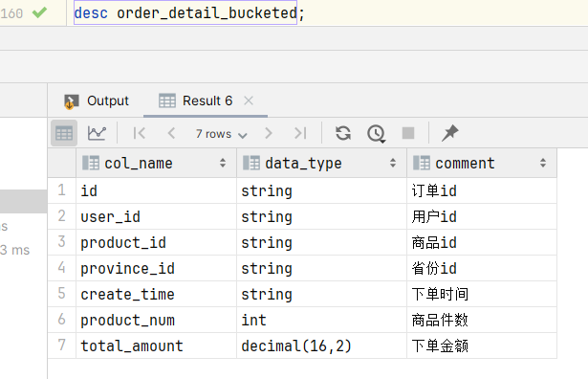
Task: Select row number 3 header
Action: (x=62, y=242)
